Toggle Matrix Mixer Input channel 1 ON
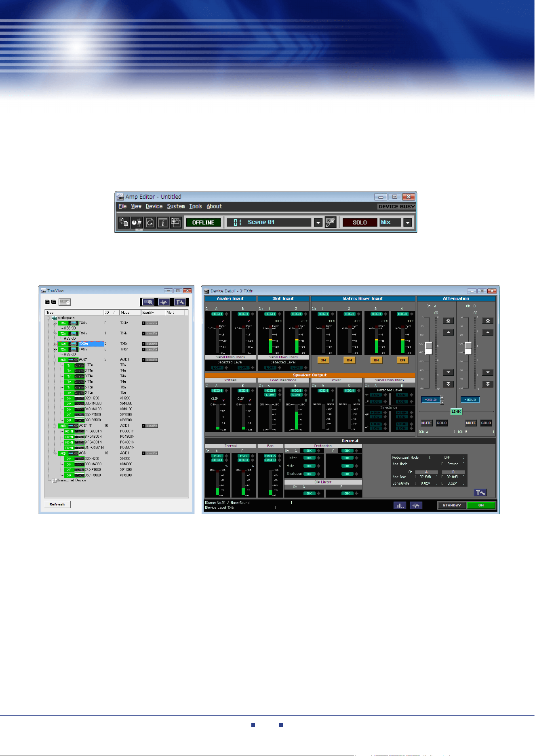Screen dimensions: 535x756 pyautogui.click(x=323, y=360)
